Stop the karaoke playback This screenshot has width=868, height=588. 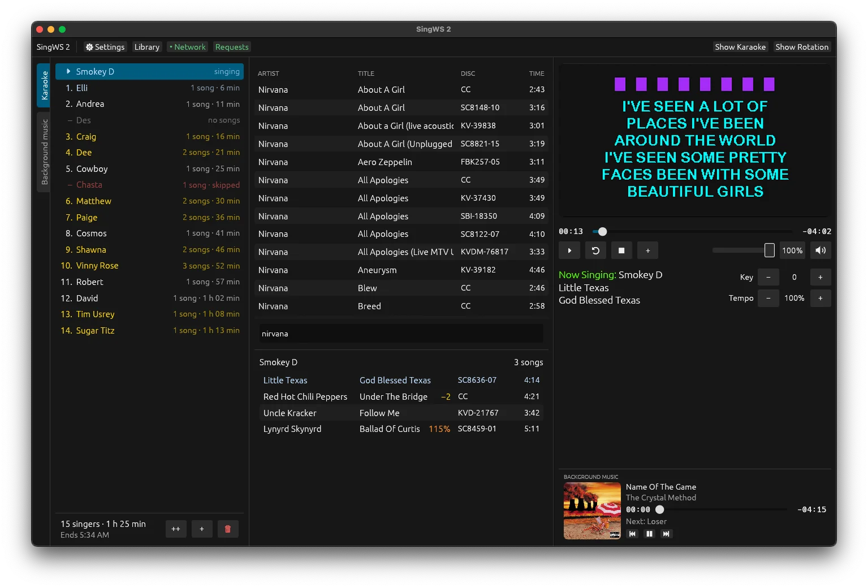point(621,250)
